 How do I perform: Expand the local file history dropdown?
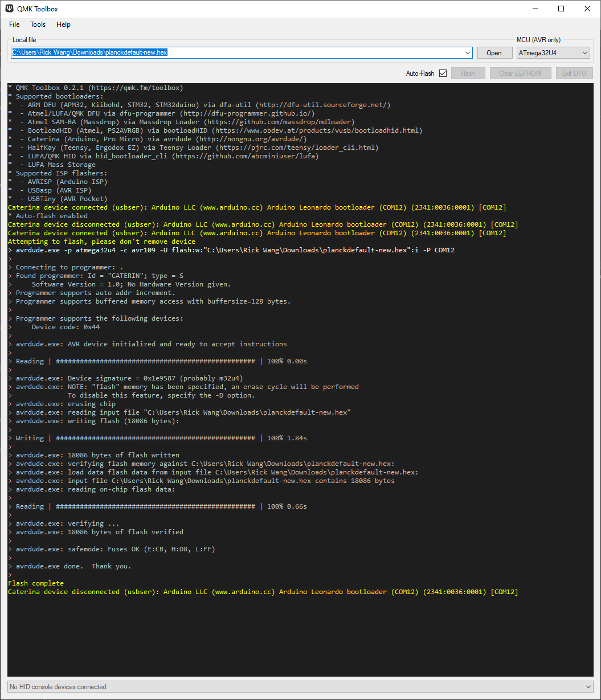[468, 52]
